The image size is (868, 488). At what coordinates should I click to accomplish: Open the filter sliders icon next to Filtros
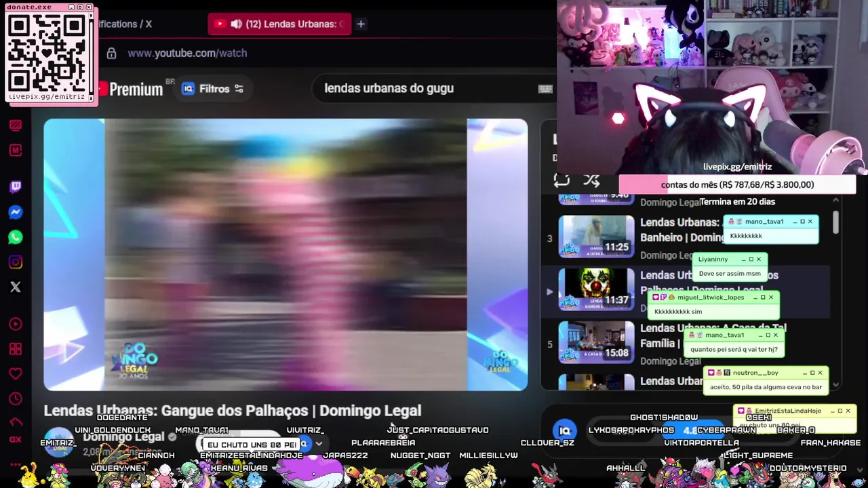[x=239, y=89]
